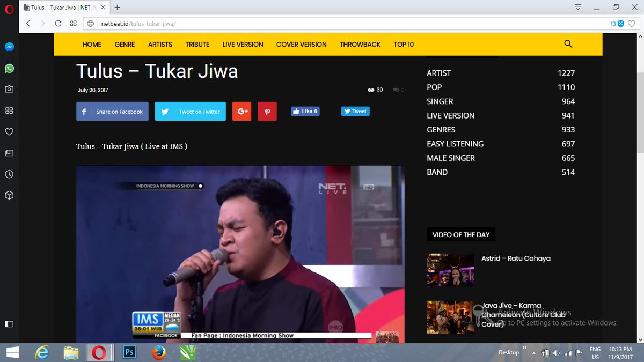Screen dimensions: 644x362
Task: Open Windows Start button
Action: pyautogui.click(x=12, y=352)
